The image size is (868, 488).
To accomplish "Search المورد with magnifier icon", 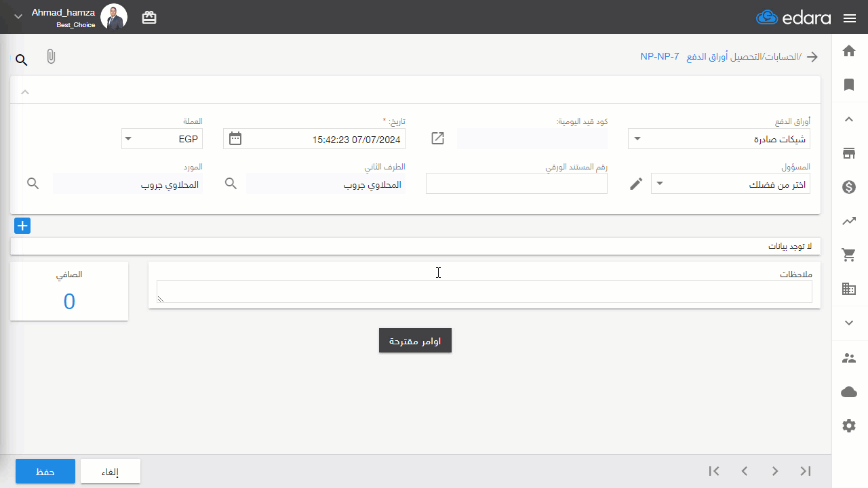I will (x=33, y=184).
